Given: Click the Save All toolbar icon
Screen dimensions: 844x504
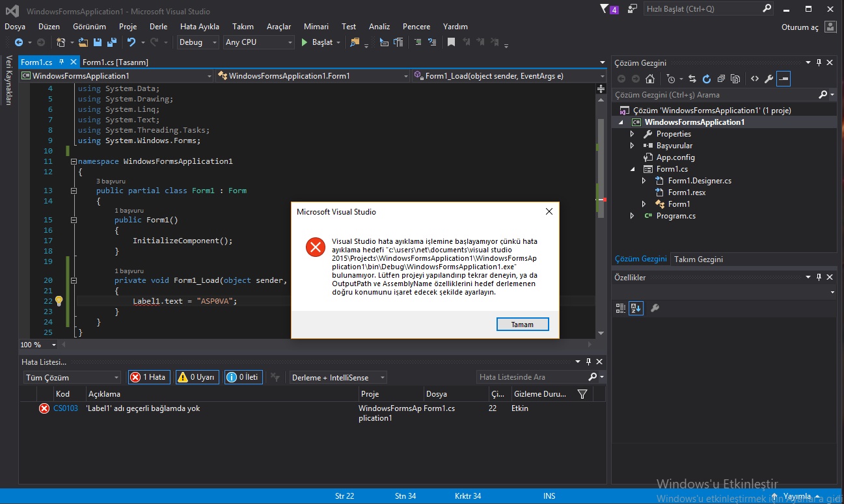Looking at the screenshot, I should pos(111,42).
